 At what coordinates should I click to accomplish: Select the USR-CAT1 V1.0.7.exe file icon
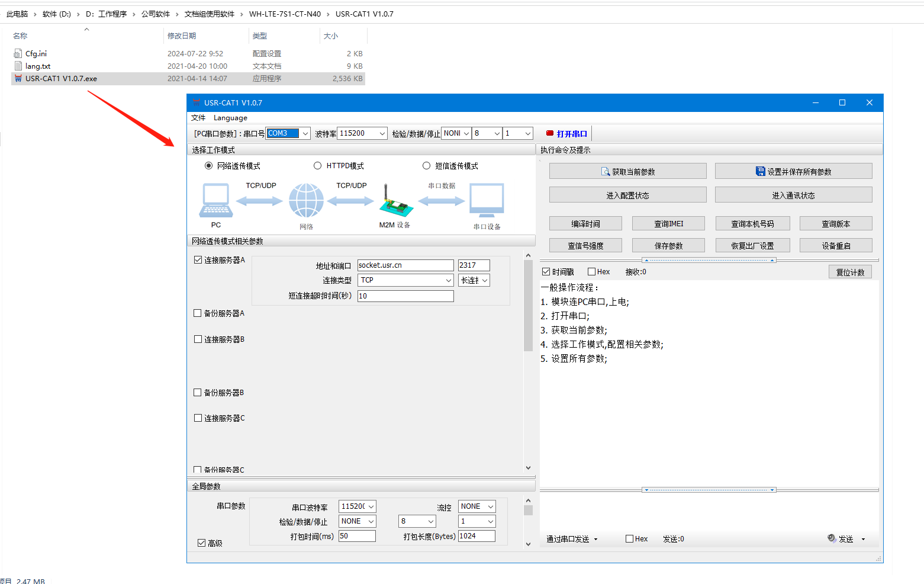(x=18, y=78)
